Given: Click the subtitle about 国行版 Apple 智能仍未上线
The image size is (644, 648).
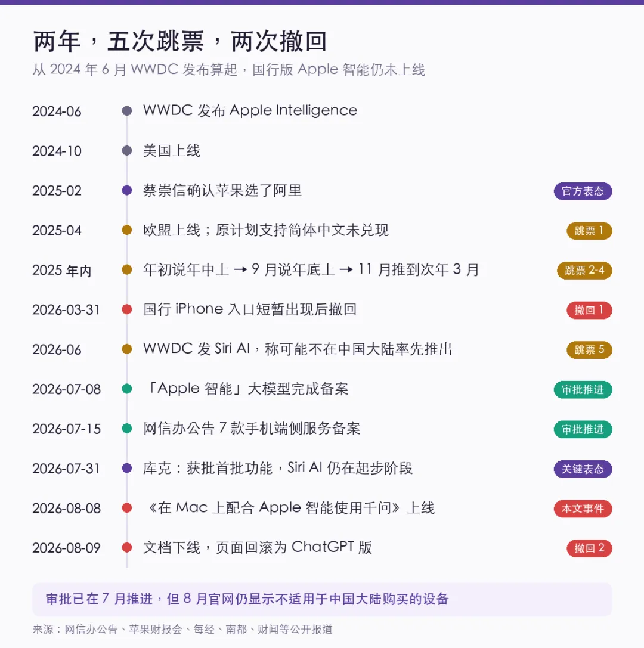Looking at the screenshot, I should (228, 69).
